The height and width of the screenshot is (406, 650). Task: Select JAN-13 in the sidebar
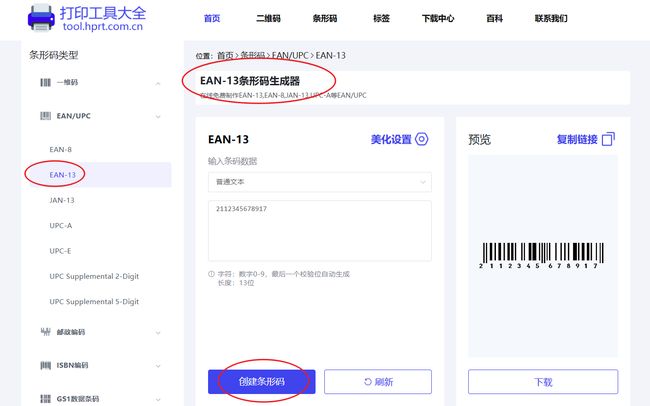click(x=62, y=200)
